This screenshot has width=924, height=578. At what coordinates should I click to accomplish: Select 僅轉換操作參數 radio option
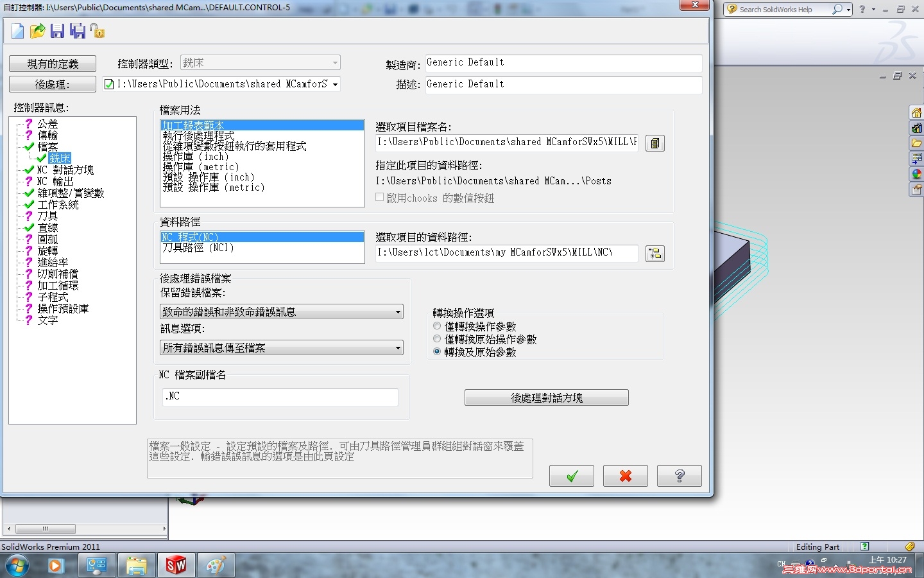coord(437,326)
